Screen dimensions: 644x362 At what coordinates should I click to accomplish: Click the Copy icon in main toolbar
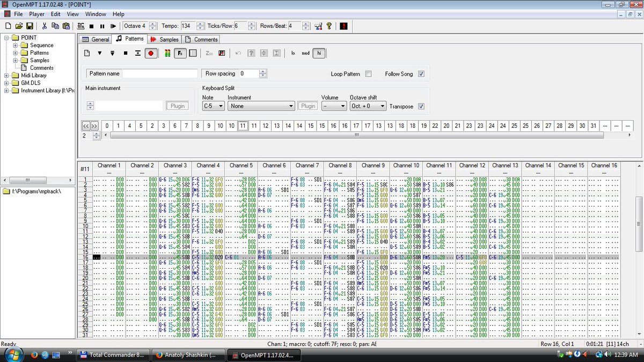55,26
